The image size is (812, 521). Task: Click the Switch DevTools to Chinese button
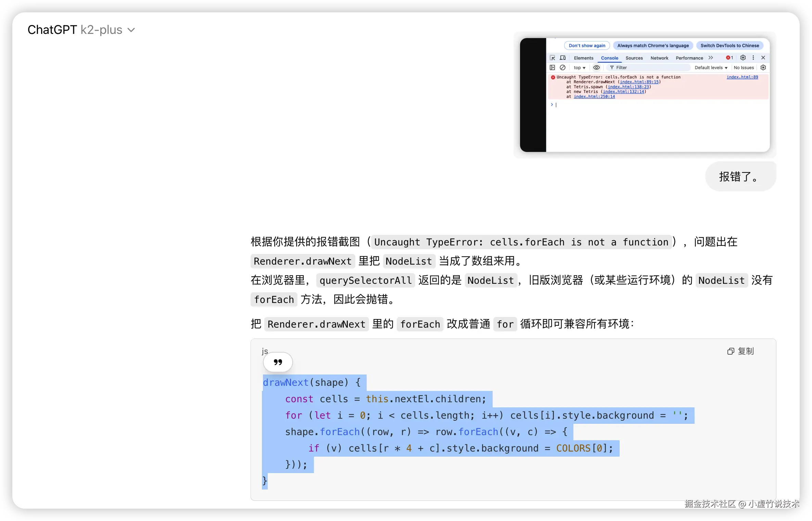(x=729, y=46)
